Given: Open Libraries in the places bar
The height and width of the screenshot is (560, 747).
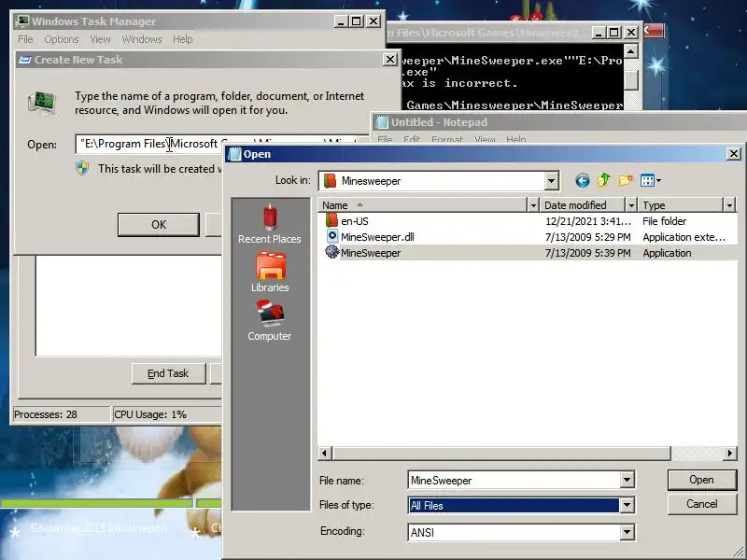Looking at the screenshot, I should tap(270, 273).
